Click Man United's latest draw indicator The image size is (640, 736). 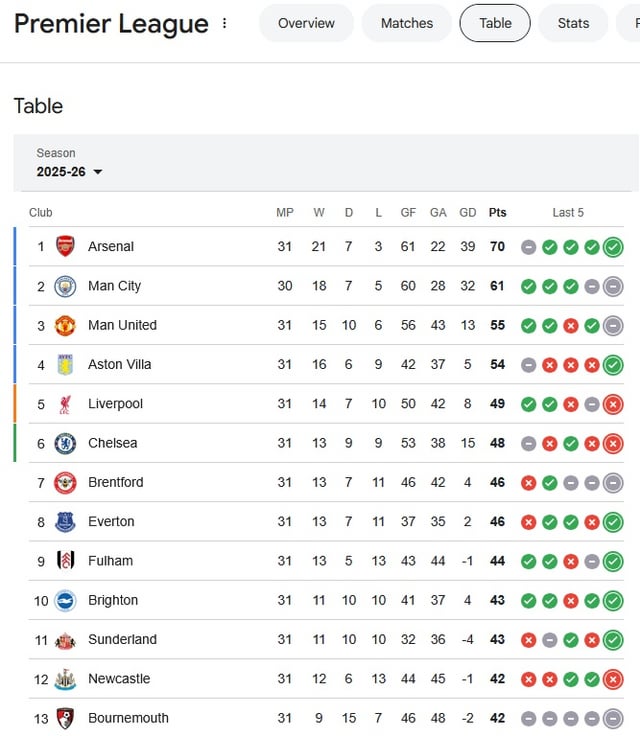[613, 325]
